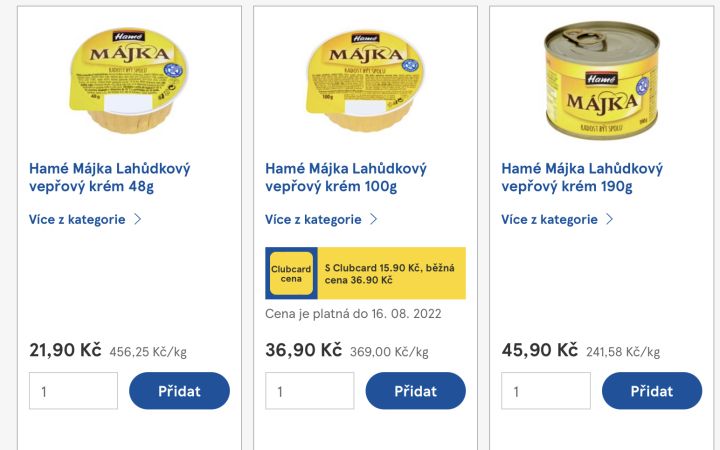Open the Májka 190g can image
Viewport: 720px width, 450px height.
pos(602,80)
